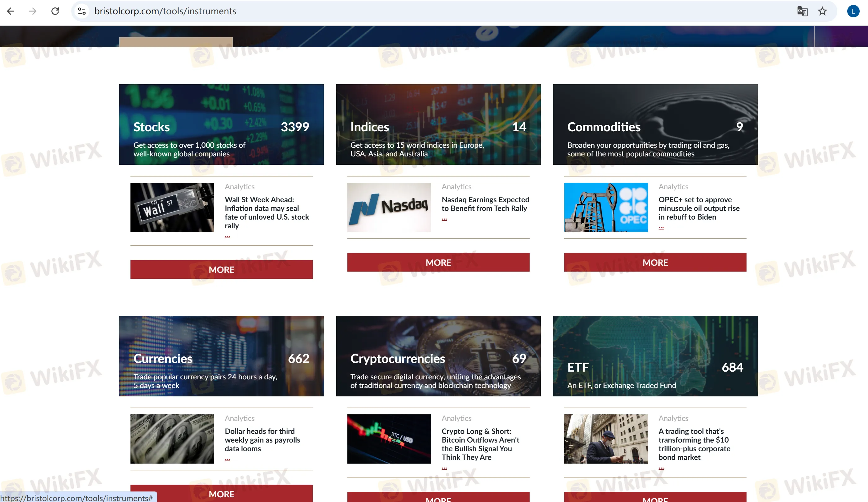Expand ellipsis under Nasdaq article

(x=444, y=219)
